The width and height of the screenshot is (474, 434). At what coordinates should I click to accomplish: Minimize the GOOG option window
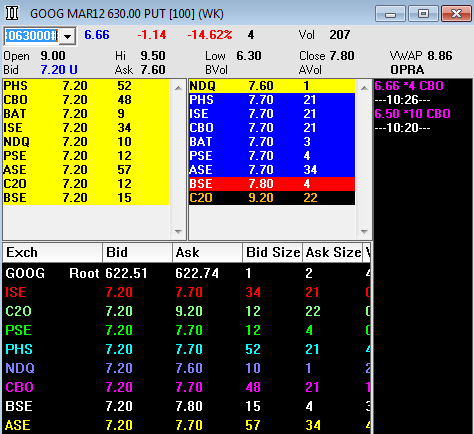[x=390, y=14]
